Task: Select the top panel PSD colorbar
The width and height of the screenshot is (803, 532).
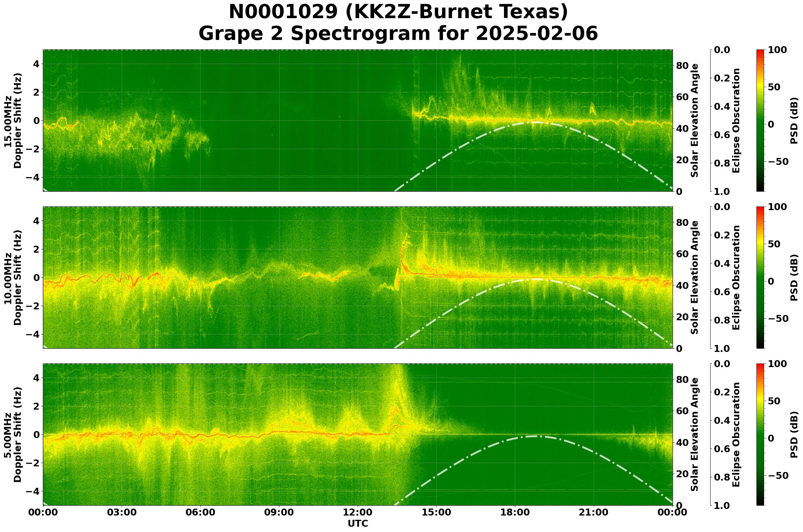Action: click(x=760, y=121)
